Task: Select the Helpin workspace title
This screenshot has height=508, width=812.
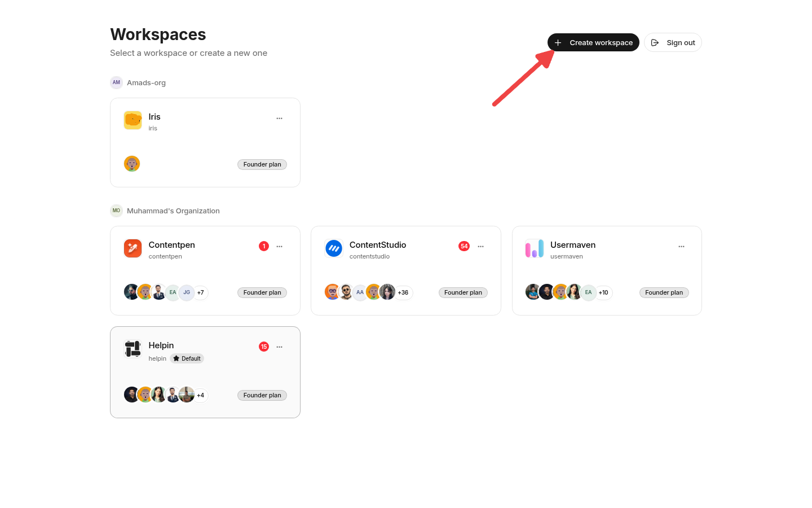Action: pyautogui.click(x=161, y=345)
